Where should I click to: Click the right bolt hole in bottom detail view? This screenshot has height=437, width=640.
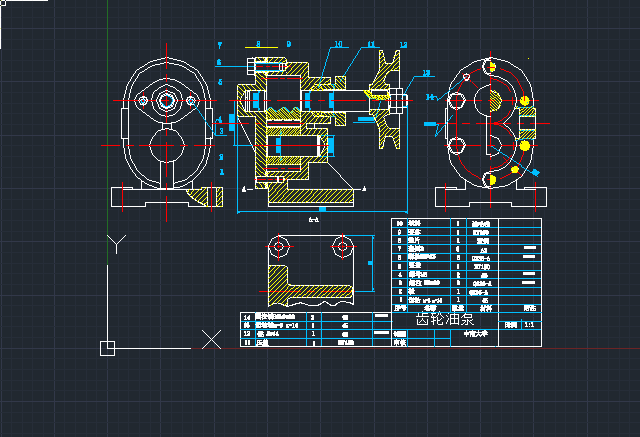pos(342,244)
